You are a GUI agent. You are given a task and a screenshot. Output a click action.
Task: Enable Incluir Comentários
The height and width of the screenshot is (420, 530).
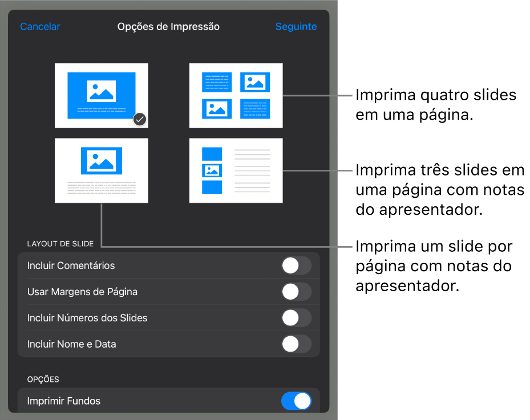[x=296, y=266]
